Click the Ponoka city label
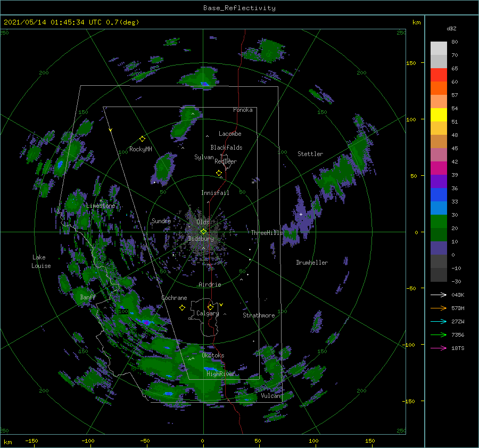 [x=243, y=110]
